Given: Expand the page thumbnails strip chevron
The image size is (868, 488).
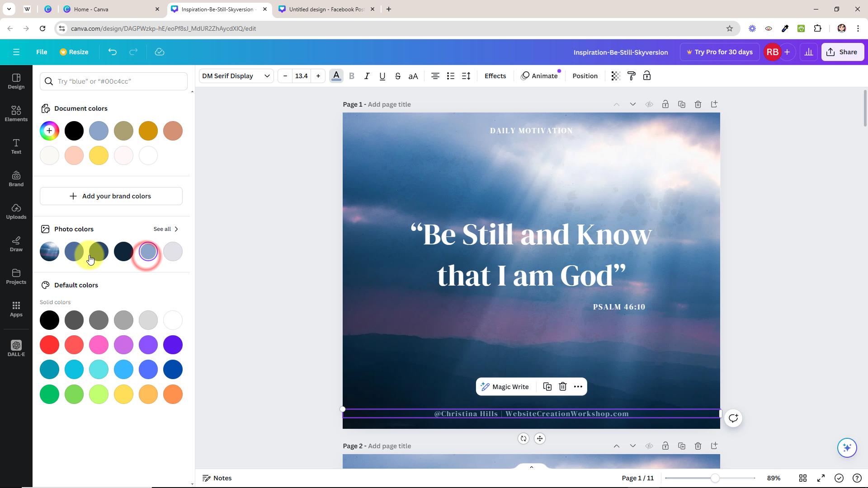Looking at the screenshot, I should (532, 467).
